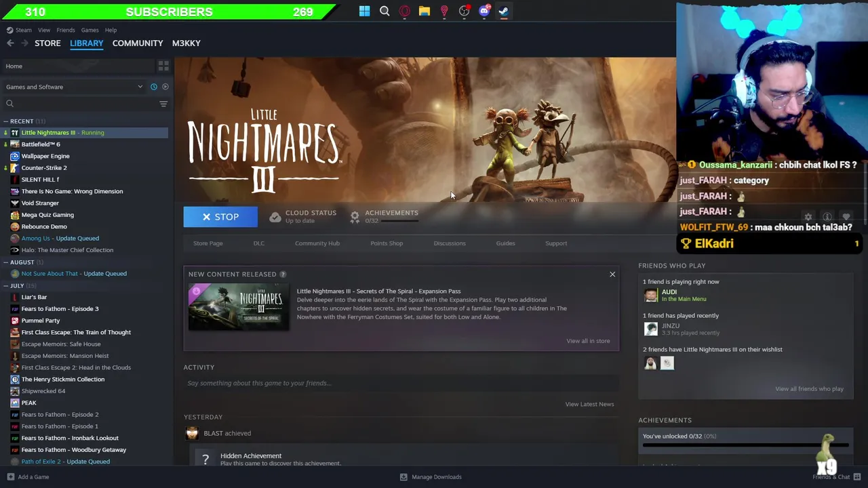
Task: Open the Guides link
Action: (505, 243)
